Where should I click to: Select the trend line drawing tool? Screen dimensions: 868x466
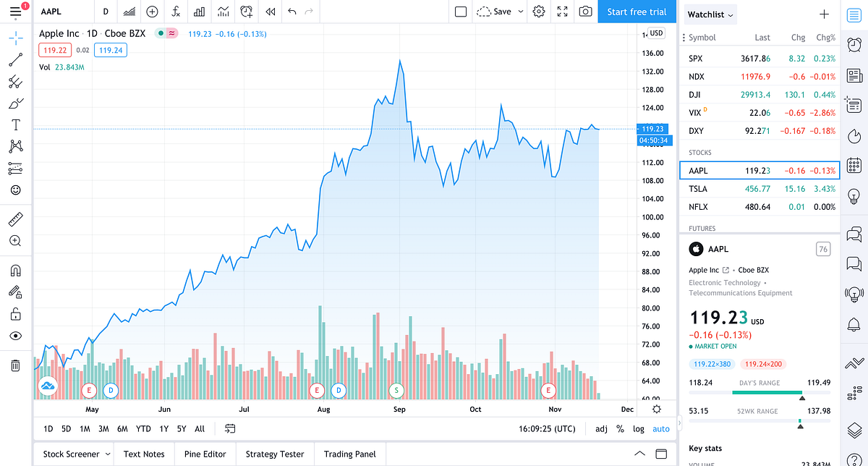click(x=15, y=59)
